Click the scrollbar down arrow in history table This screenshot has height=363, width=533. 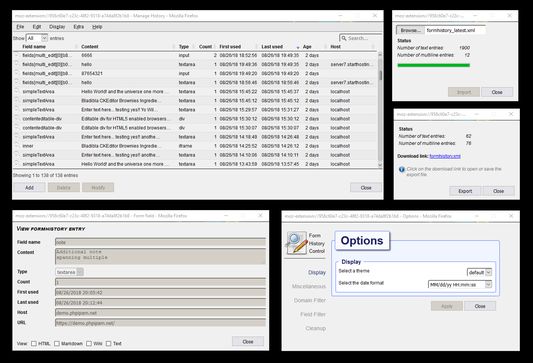click(x=380, y=165)
